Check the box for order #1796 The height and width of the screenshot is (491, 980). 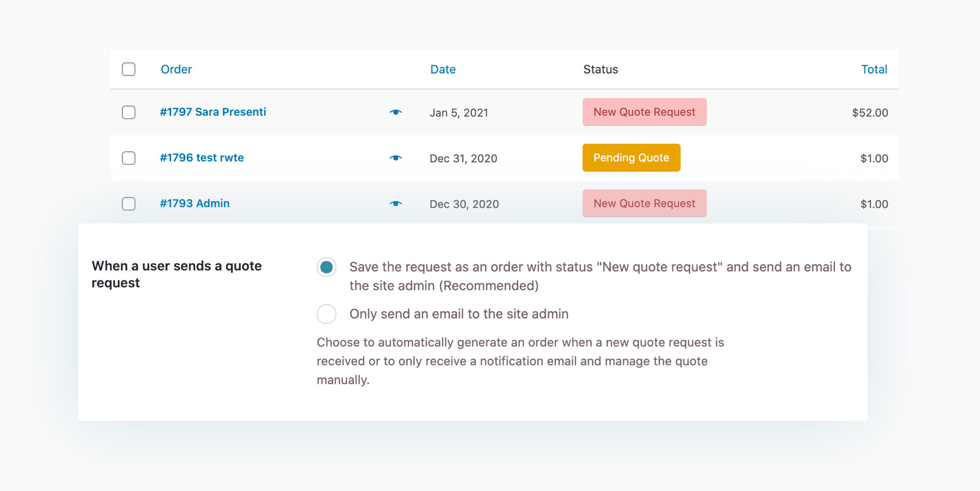pyautogui.click(x=129, y=158)
